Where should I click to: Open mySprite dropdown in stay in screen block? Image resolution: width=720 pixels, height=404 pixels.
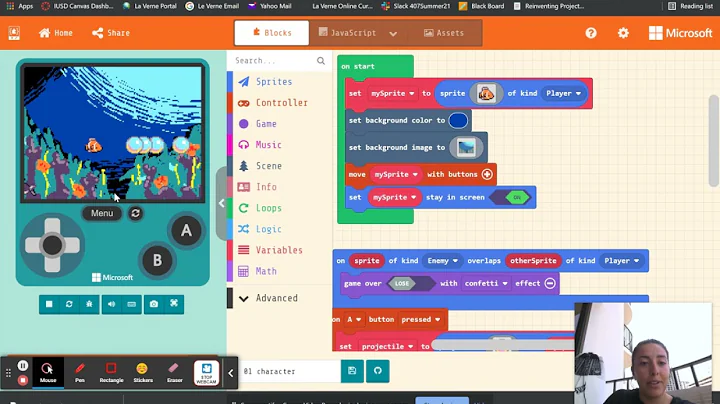[394, 197]
